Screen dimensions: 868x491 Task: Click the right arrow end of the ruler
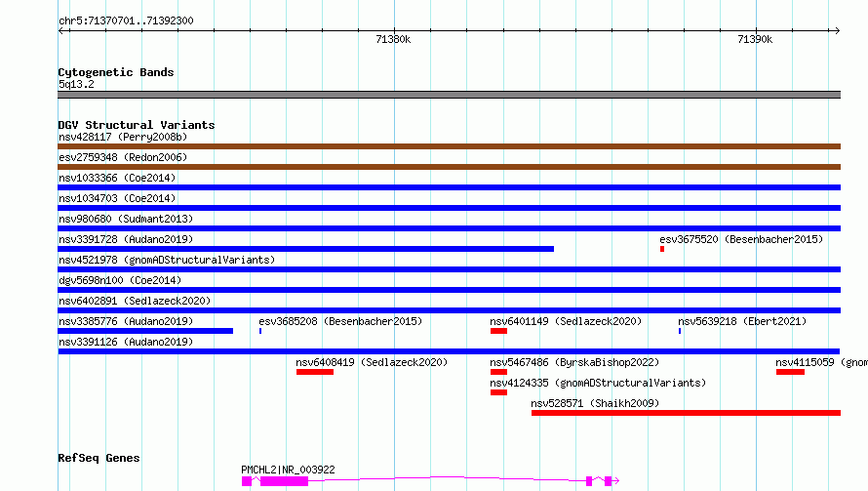[837, 31]
